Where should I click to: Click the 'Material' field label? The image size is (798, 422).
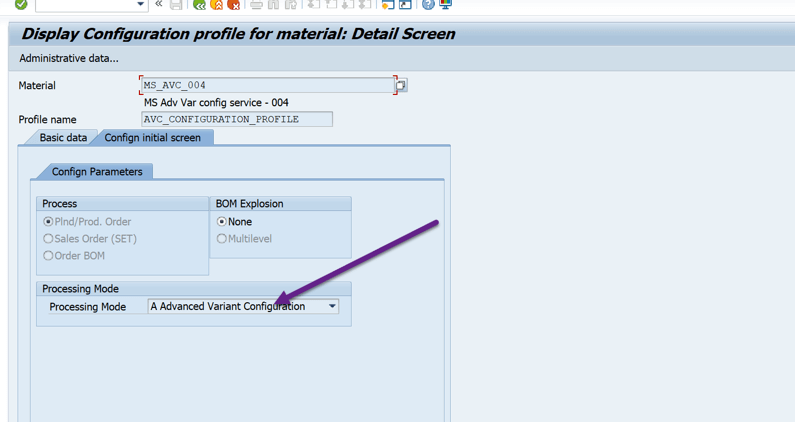point(37,86)
